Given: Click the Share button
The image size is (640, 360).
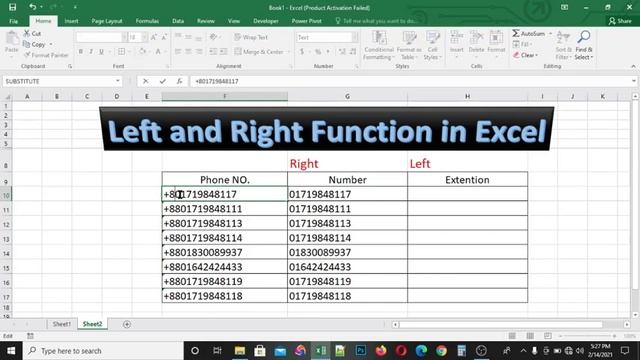Looking at the screenshot, I should pos(620,21).
